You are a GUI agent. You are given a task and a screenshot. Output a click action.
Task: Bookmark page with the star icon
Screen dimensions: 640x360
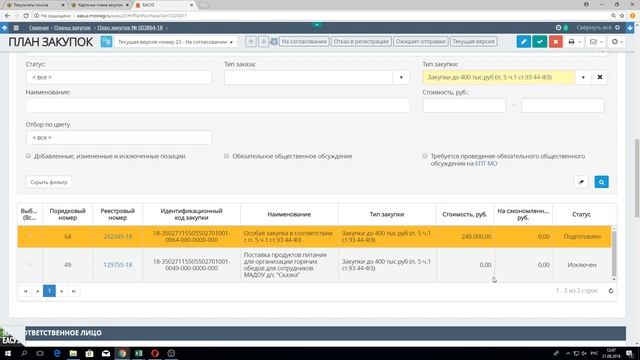[x=622, y=16]
